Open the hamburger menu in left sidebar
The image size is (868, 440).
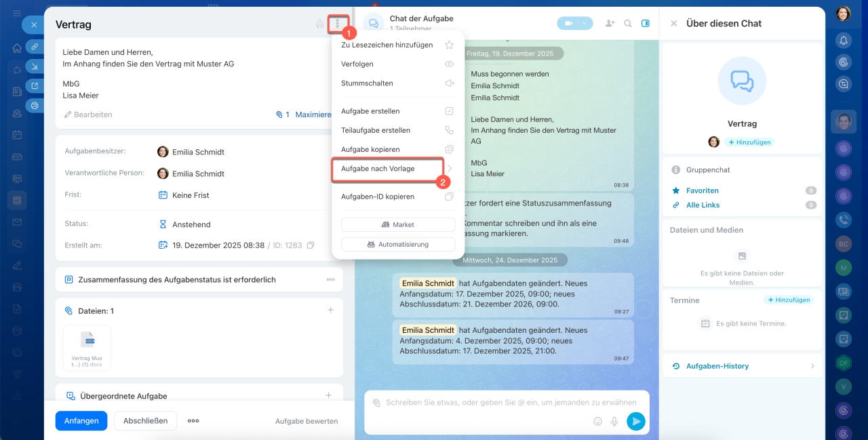point(17,13)
